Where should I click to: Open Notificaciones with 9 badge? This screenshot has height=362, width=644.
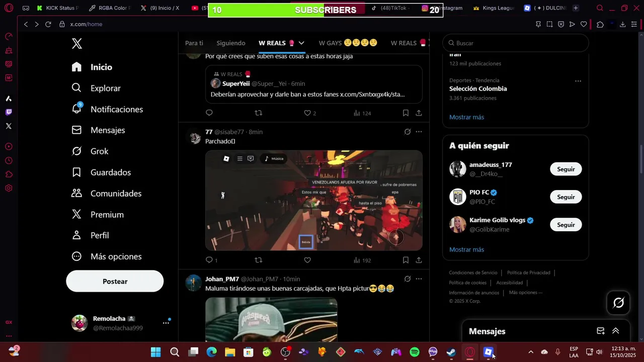(x=107, y=109)
